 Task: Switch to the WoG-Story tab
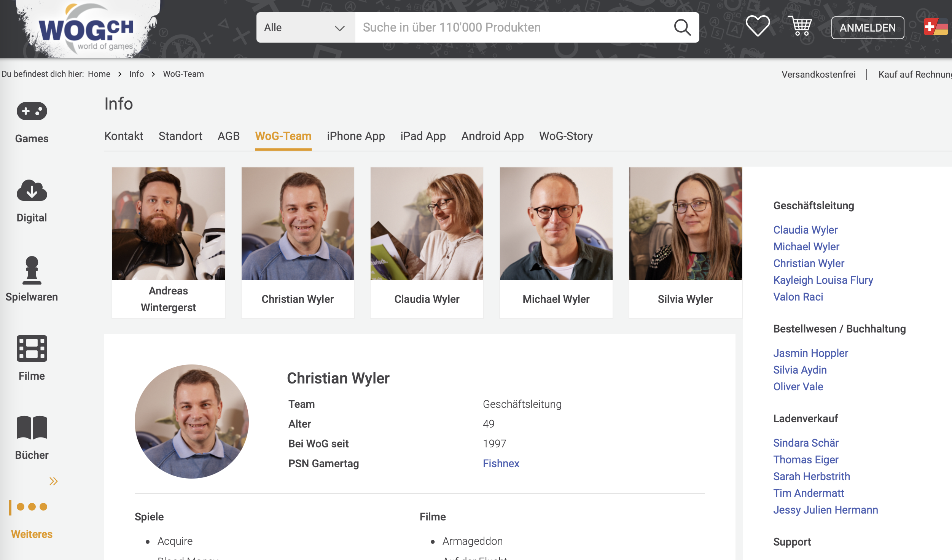click(x=565, y=136)
